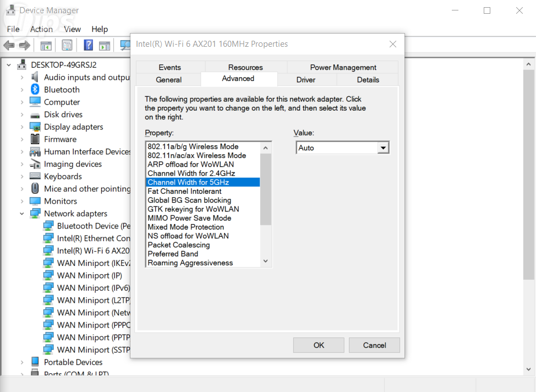Viewport: 536px width, 392px height.
Task: Expand the Portable Devices category
Action: (22, 362)
